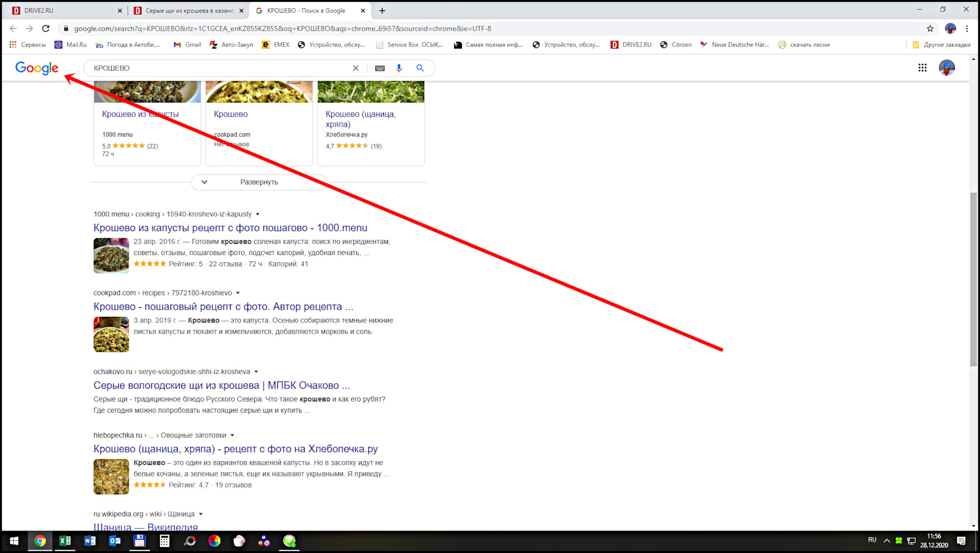Expand the recipes section with Развернуть
This screenshot has height=553, width=980.
(x=259, y=182)
